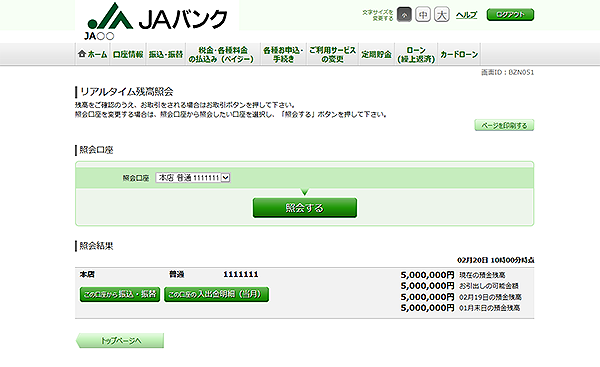
Task: Click the 02月19日の預金残高 label
Action: tap(490, 297)
